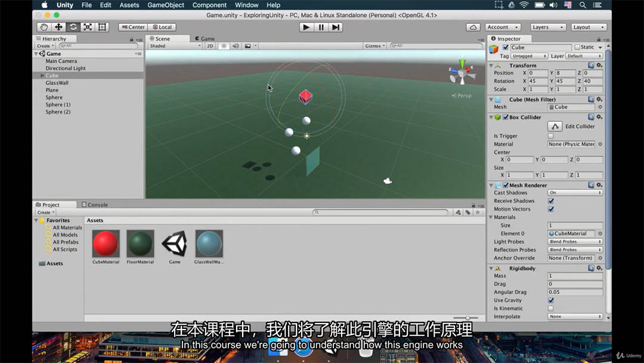Open the Window menu
This screenshot has width=644, height=363.
pos(246,5)
